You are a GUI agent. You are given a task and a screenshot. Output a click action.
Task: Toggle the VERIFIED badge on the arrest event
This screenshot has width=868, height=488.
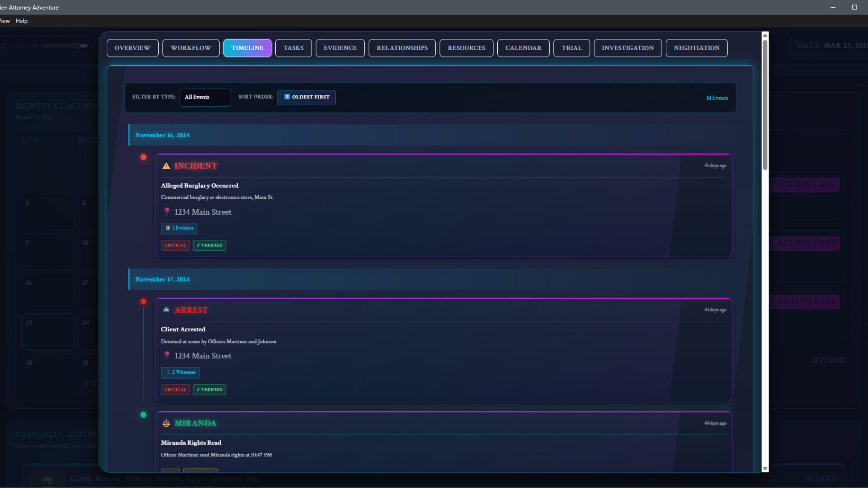(209, 389)
